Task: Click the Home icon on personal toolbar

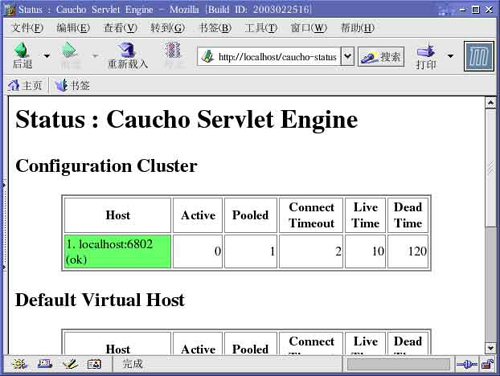Action: pos(13,85)
